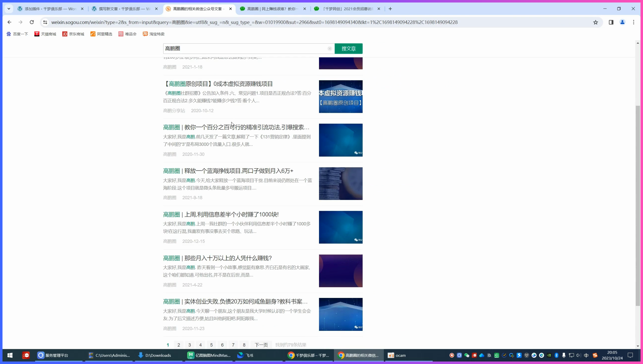
Task: Open D:\Downloads taskbar window
Action: point(158,355)
